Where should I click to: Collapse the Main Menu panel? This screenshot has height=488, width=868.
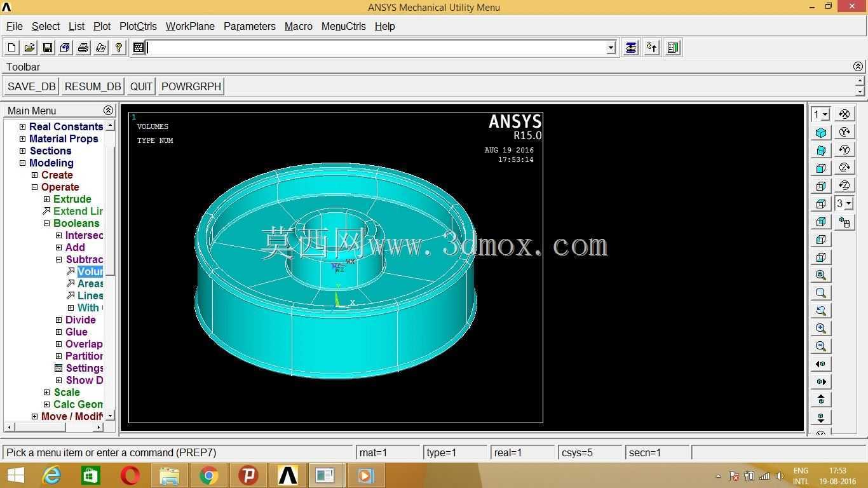[x=108, y=111]
